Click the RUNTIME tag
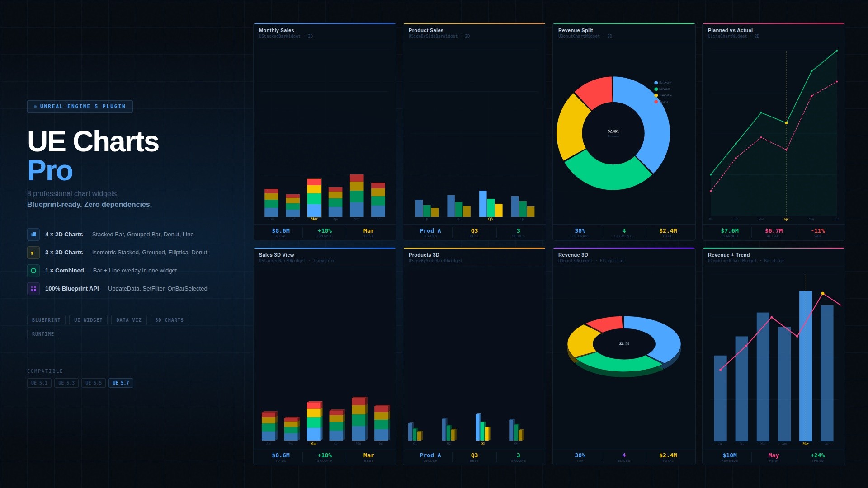This screenshot has height=488, width=868. pos(43,334)
